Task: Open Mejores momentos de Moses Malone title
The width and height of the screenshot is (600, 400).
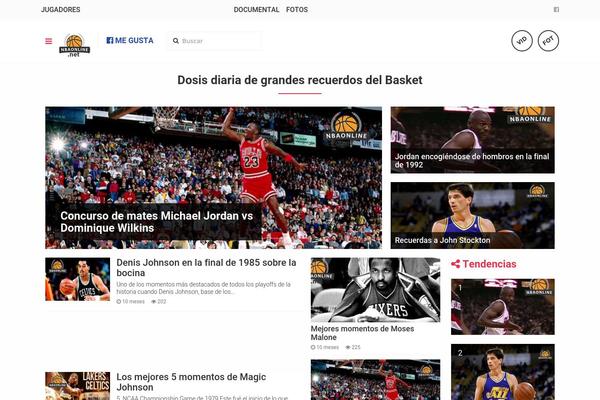Action: tap(362, 333)
